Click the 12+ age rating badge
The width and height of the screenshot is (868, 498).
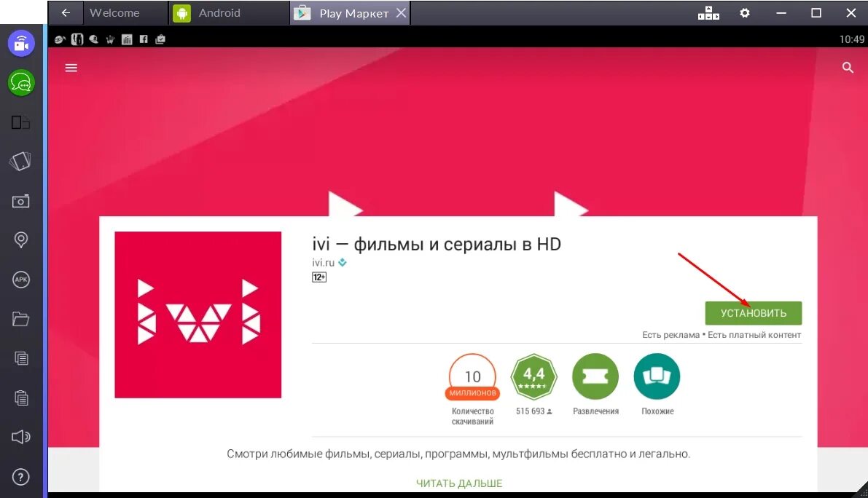point(319,277)
